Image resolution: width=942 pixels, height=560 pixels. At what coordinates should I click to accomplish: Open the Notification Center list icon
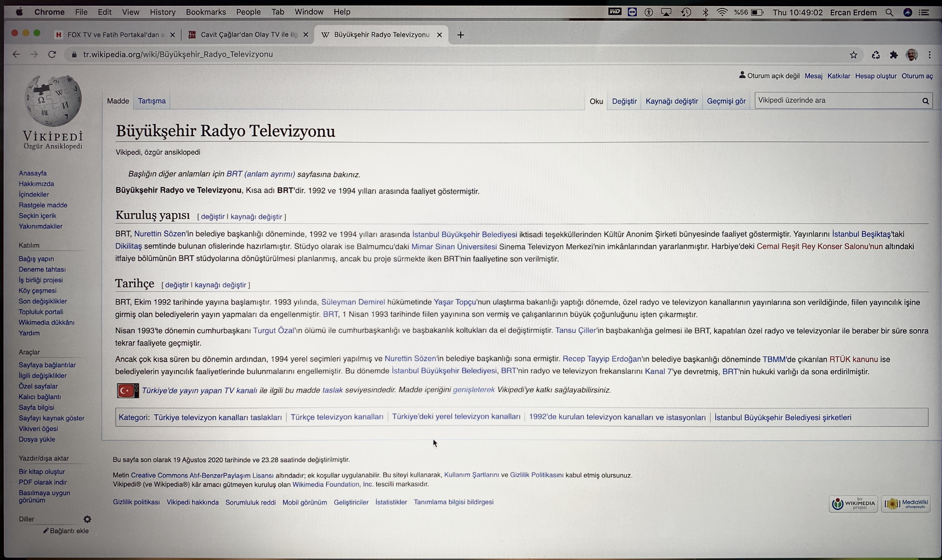pyautogui.click(x=924, y=13)
